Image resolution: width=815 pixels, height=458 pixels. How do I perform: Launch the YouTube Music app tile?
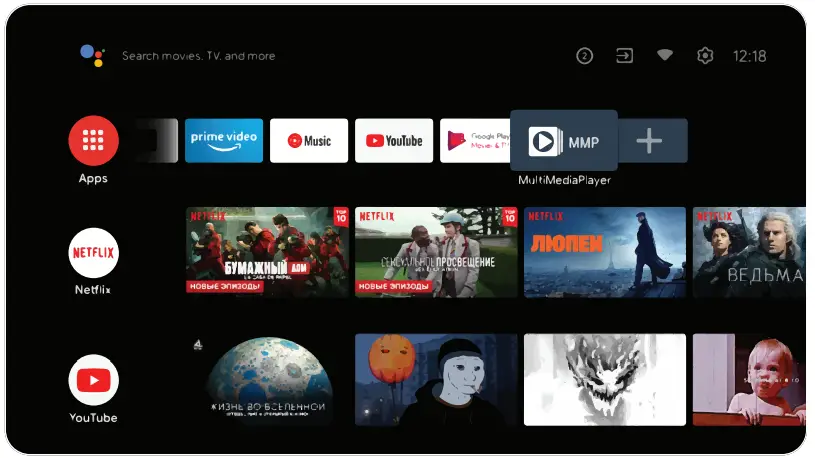coord(309,140)
